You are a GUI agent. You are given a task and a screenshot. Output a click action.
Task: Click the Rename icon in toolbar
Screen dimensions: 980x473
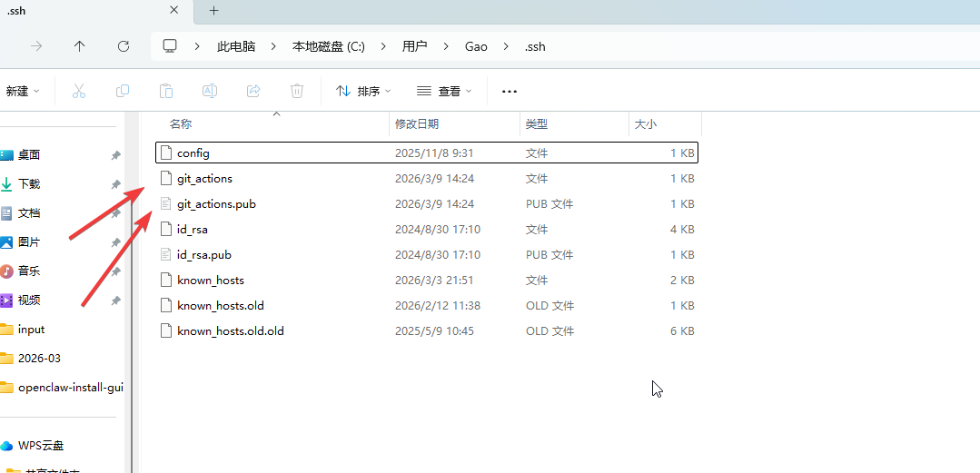(210, 91)
